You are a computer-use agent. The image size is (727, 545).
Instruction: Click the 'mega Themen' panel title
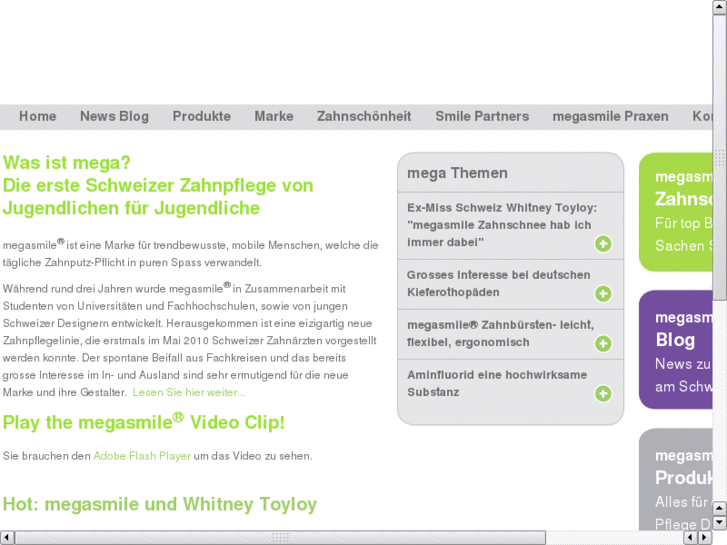coord(457,173)
